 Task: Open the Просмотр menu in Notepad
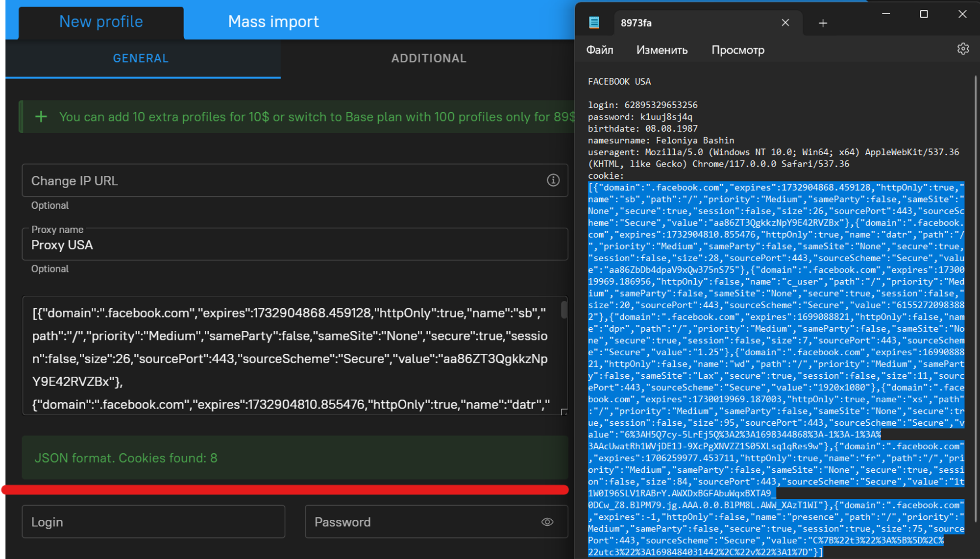pos(738,50)
